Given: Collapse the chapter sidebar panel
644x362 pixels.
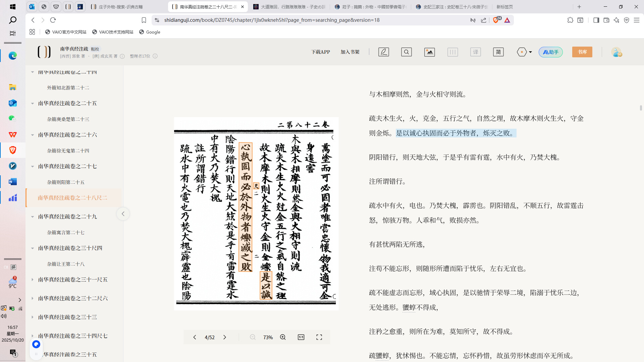Looking at the screenshot, I should pos(123,214).
